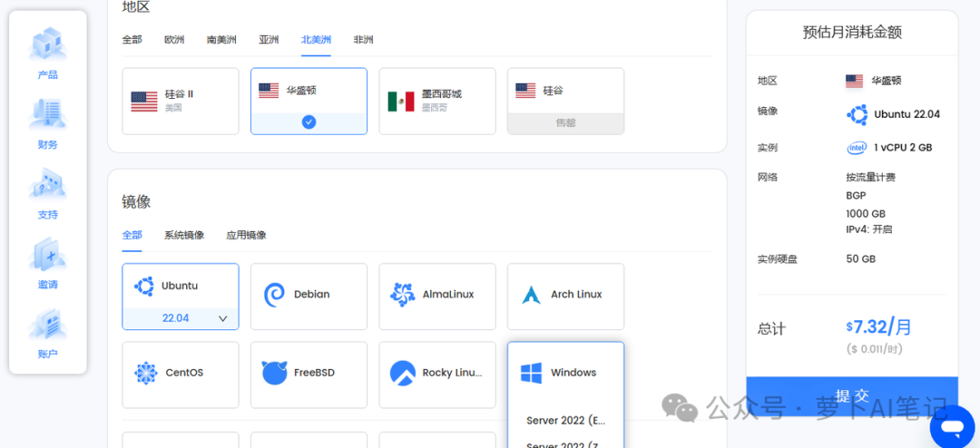Click the blue checkmark on the 华盛顿 card

(x=309, y=122)
